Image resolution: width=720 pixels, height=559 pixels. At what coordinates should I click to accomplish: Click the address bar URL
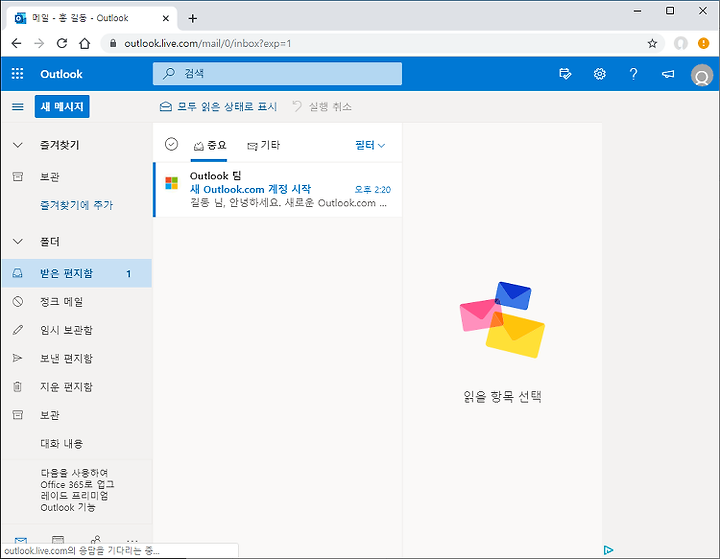208,44
